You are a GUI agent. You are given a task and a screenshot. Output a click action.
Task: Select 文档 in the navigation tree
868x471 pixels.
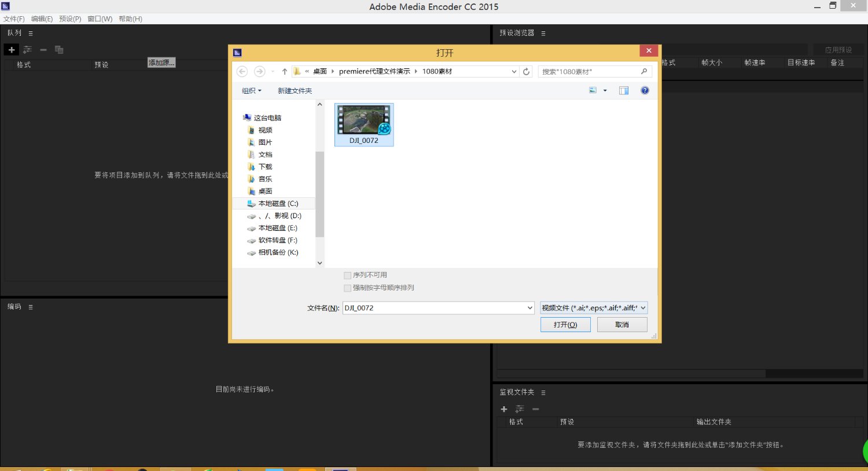click(x=265, y=154)
